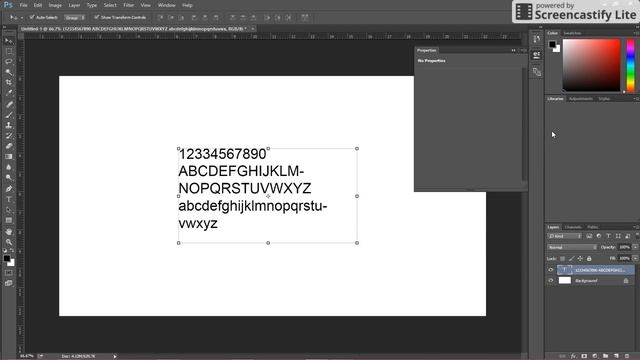The width and height of the screenshot is (640, 360).
Task: Click the toolbox foreground color swatch
Action: pyautogui.click(x=7, y=258)
